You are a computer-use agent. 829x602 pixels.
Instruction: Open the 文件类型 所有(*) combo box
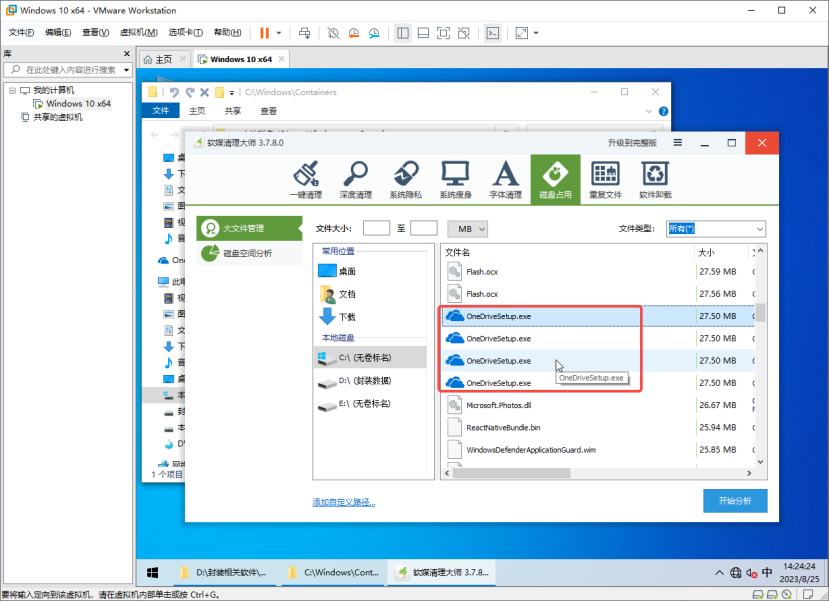pyautogui.click(x=715, y=229)
